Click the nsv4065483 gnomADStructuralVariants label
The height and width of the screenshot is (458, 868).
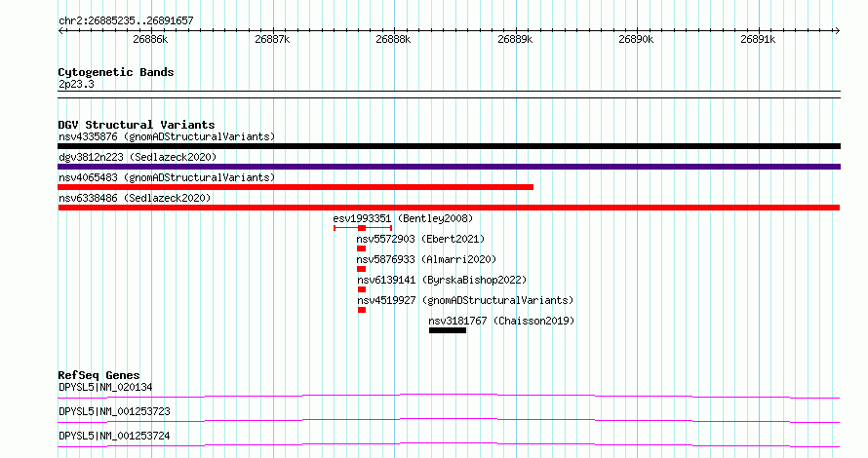pos(167,177)
